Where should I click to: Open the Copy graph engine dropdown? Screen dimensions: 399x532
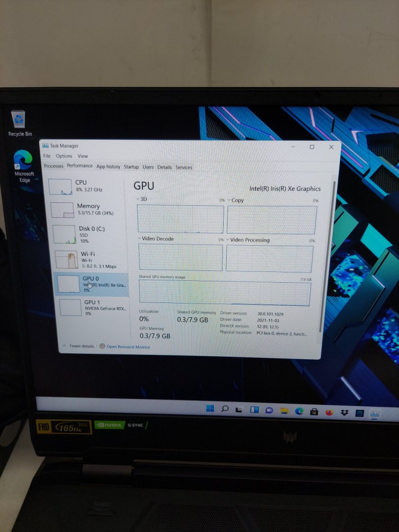[x=229, y=200]
